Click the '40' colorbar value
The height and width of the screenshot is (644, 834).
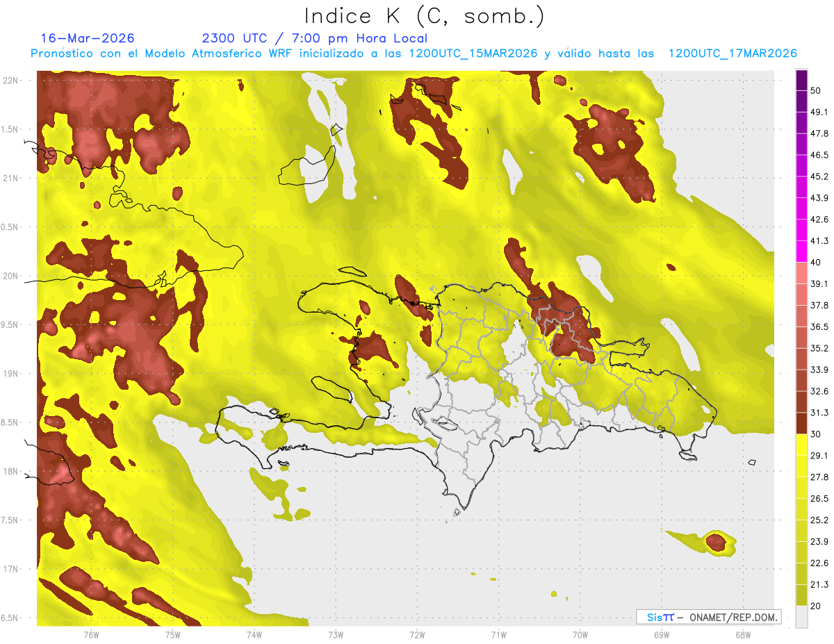click(817, 263)
